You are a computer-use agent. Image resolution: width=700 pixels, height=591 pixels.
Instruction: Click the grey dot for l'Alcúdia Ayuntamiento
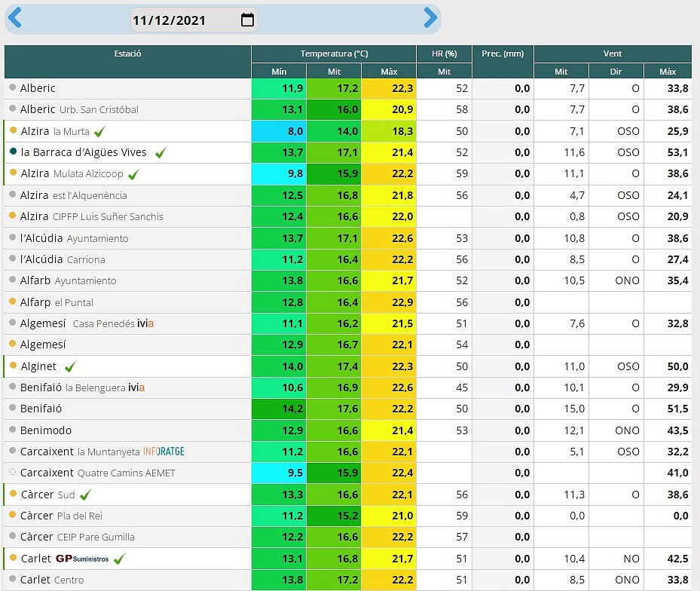13,237
